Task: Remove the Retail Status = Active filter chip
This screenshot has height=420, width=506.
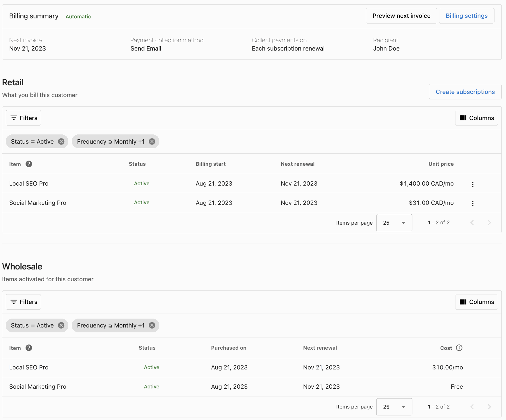Action: [61, 142]
